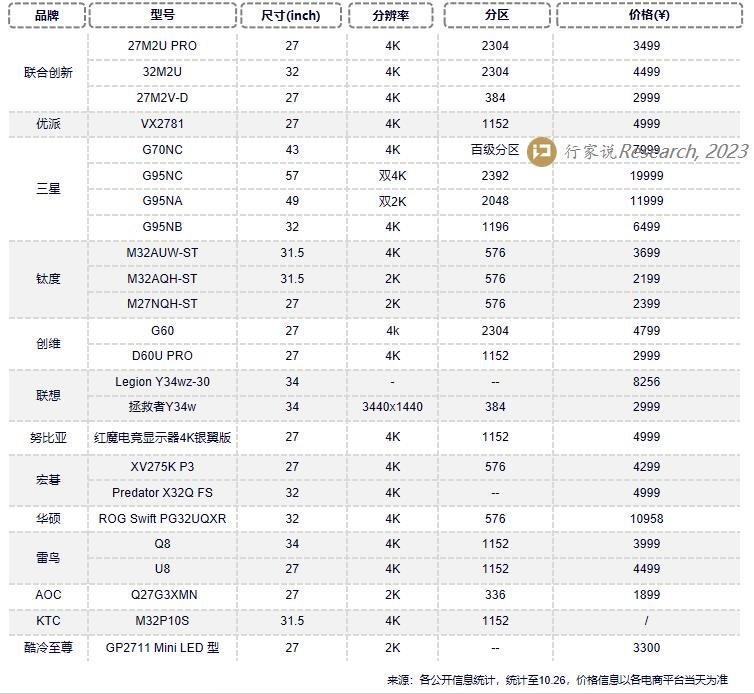
Task: Select the M32P10S model cell
Action: (163, 621)
